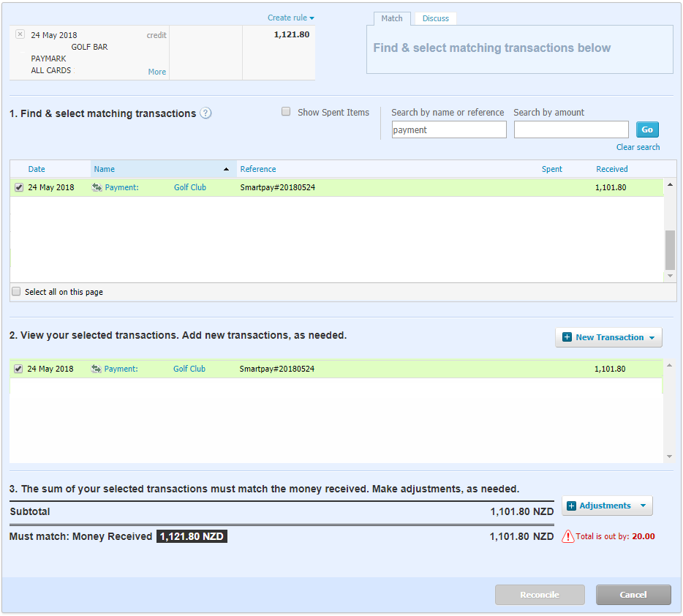
Task: Check Select all on this page
Action: [16, 292]
